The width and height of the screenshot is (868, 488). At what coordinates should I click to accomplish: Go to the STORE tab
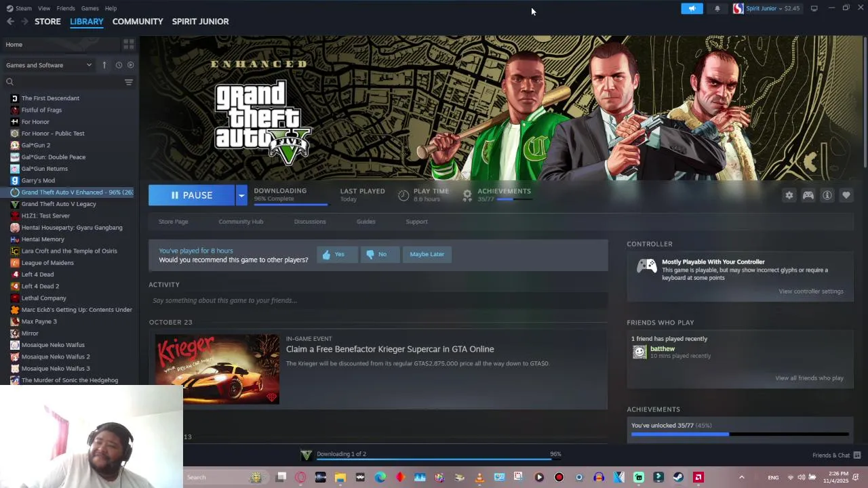pos(47,22)
